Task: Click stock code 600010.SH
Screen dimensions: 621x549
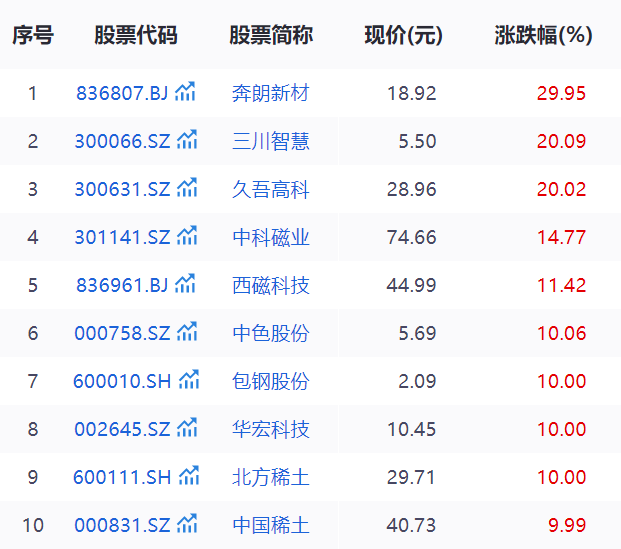Action: pyautogui.click(x=123, y=382)
